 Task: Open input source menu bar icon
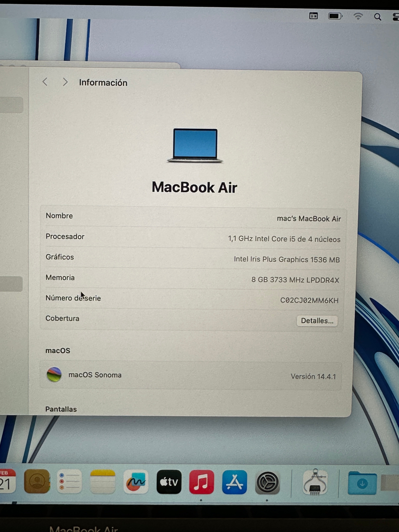(x=313, y=16)
